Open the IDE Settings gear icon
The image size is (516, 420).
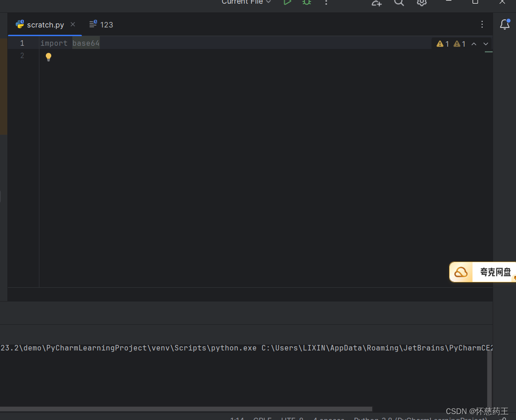(421, 3)
